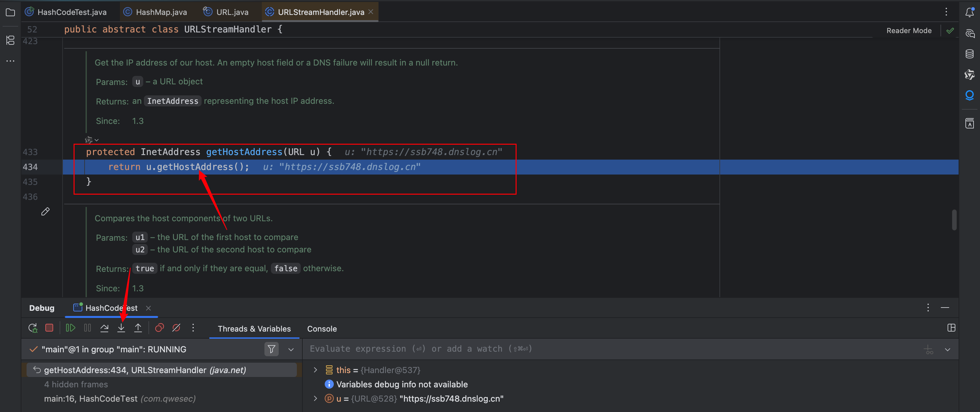980x412 pixels.
Task: Open the Notifications bell panel
Action: pyautogui.click(x=969, y=13)
